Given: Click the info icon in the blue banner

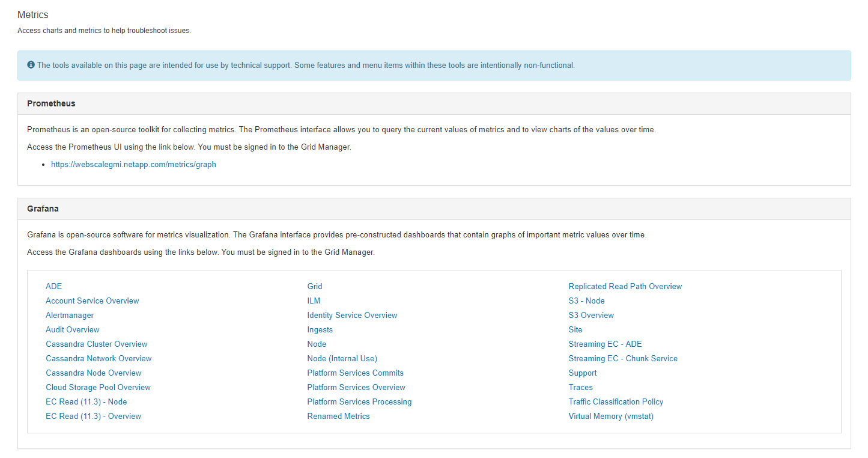Looking at the screenshot, I should 31,65.
